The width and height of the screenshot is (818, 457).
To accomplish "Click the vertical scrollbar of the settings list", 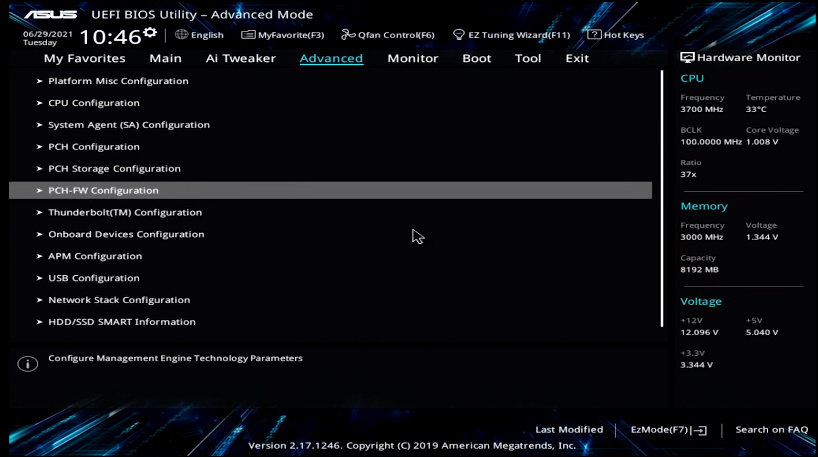I will click(x=661, y=198).
